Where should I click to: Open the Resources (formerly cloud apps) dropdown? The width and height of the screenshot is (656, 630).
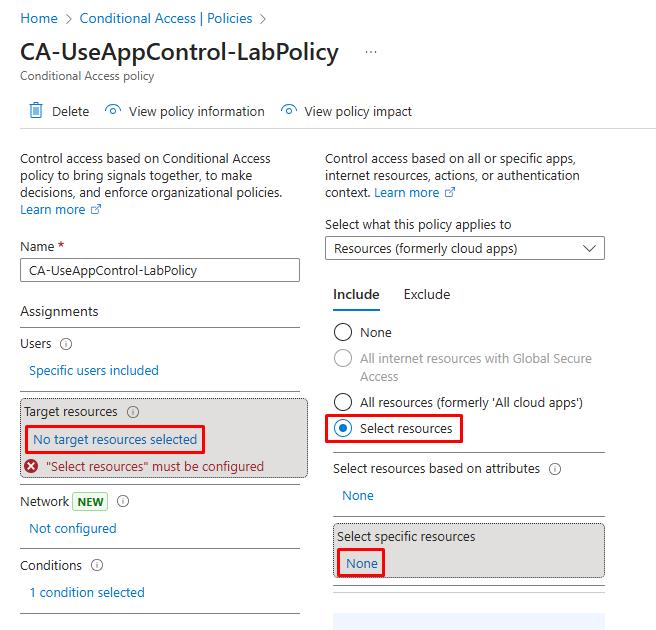pyautogui.click(x=465, y=248)
